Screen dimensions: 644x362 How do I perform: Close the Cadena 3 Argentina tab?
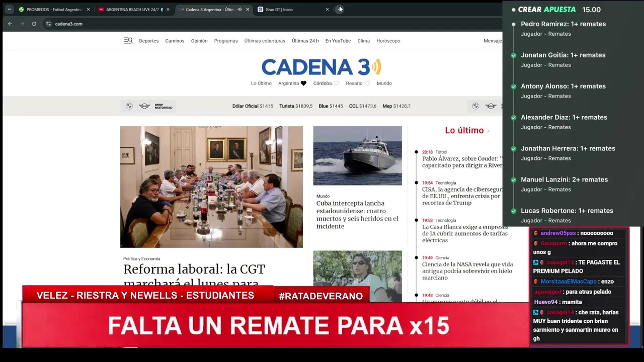pyautogui.click(x=248, y=10)
